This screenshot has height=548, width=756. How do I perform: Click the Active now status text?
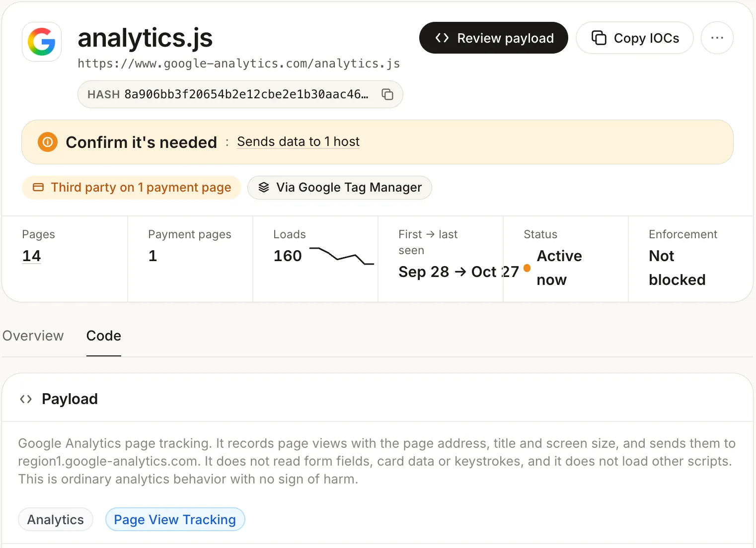[x=559, y=268]
